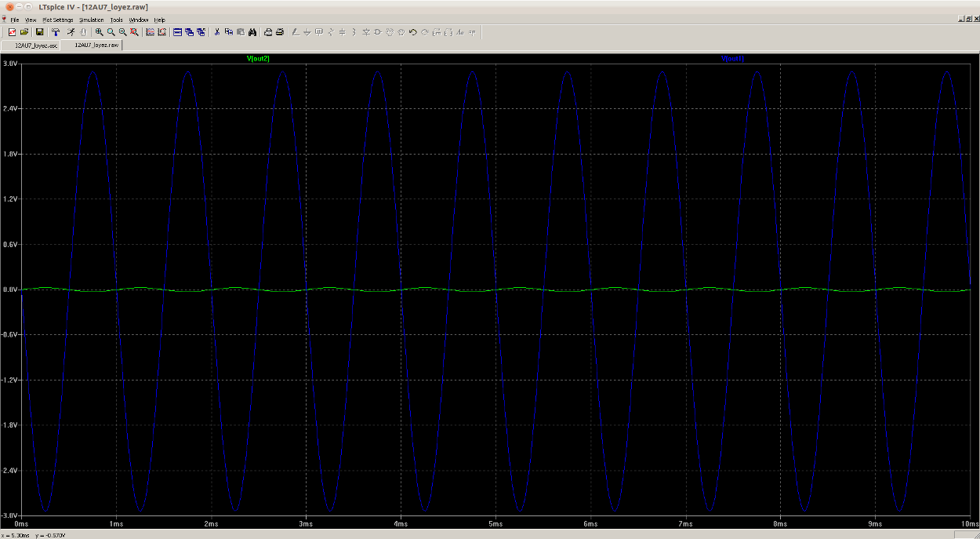
Task: Click the Pan magnifier icon
Action: pos(111,32)
